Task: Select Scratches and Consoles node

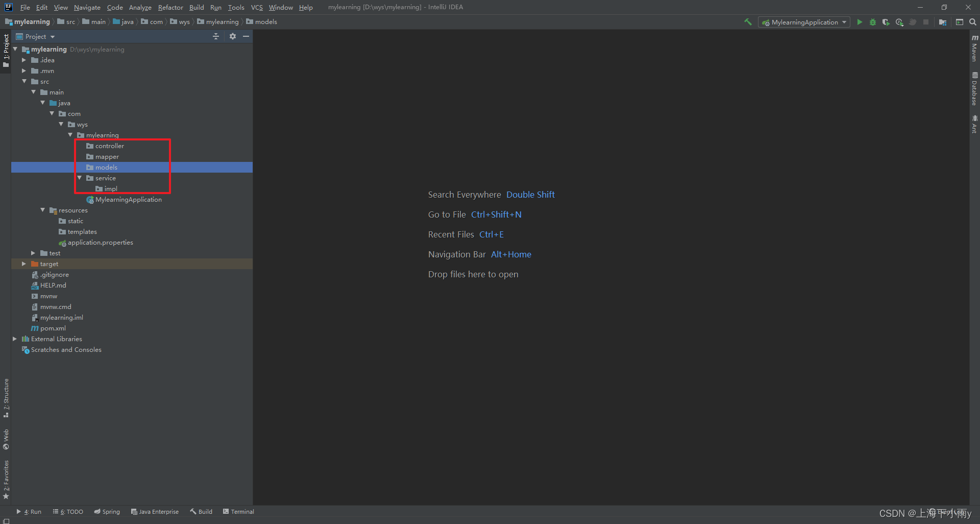Action: [62, 350]
